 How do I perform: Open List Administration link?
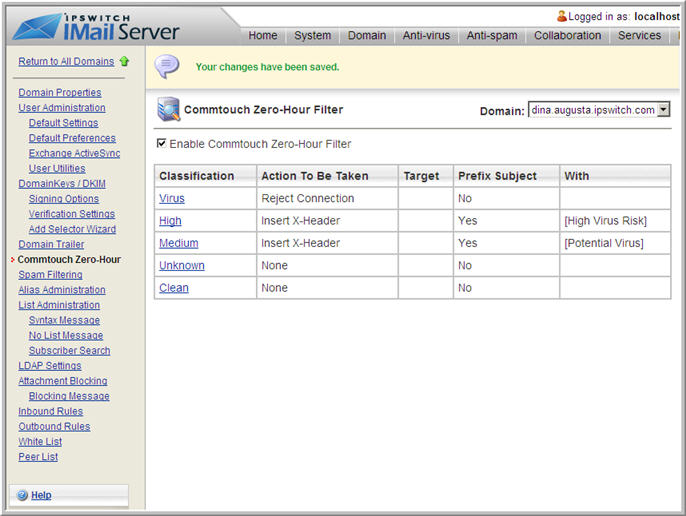click(x=59, y=305)
